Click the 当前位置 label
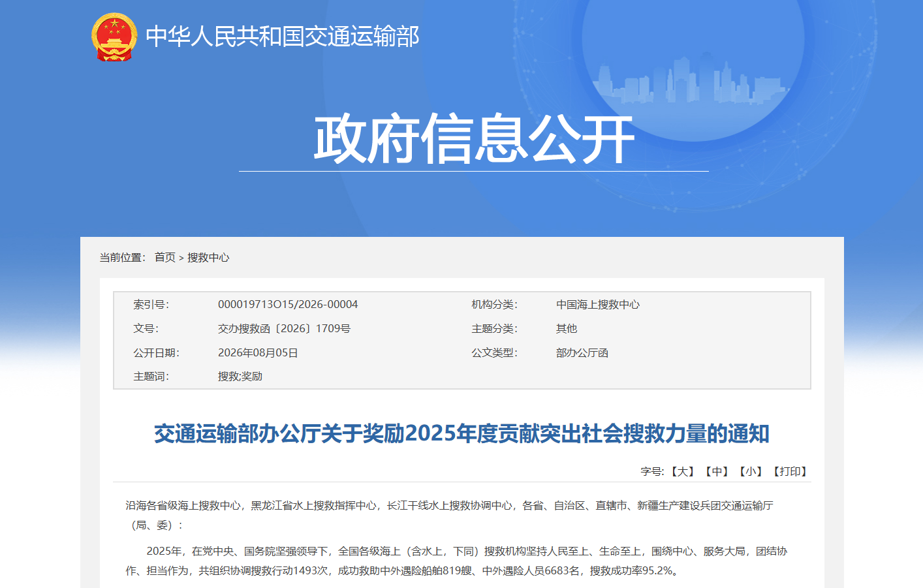Viewport: 923px width, 588px height. (123, 258)
